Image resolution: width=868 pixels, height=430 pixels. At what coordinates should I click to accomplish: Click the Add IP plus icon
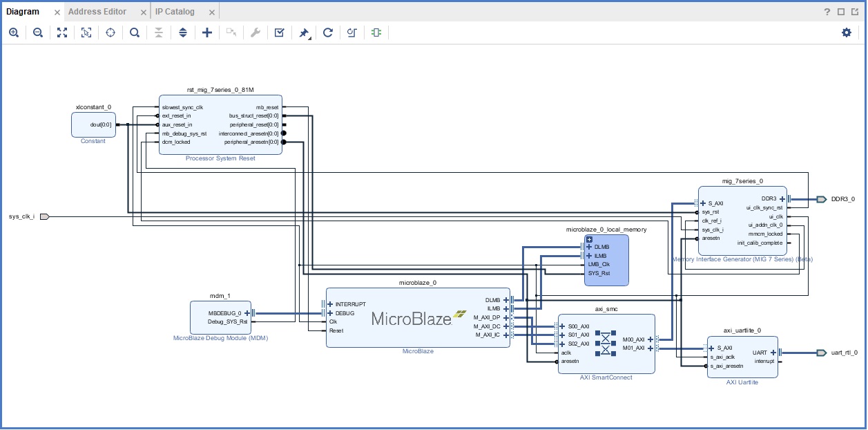[207, 32]
